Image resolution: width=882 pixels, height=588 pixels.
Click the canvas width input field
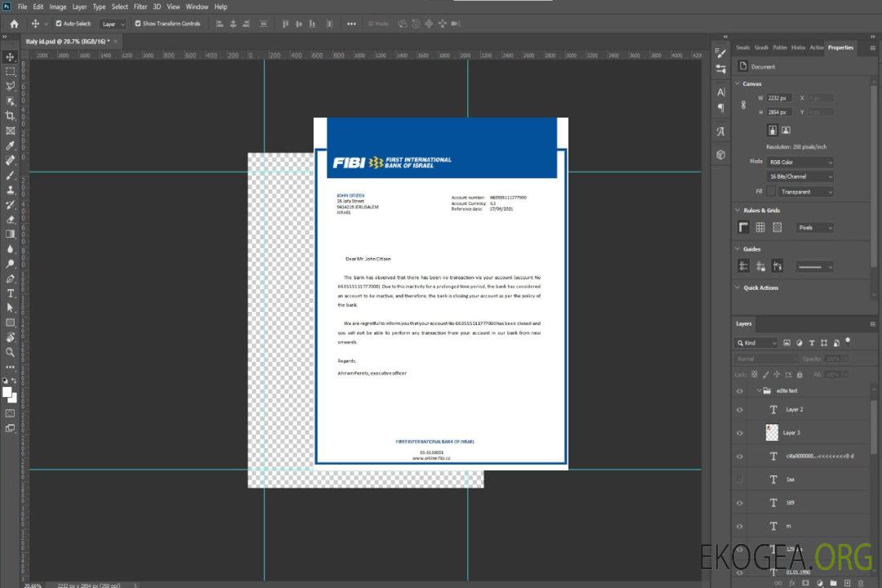[x=779, y=98]
